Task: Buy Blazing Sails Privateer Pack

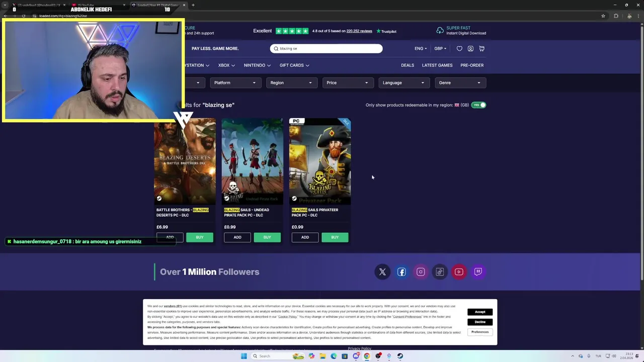Action: [335, 237]
